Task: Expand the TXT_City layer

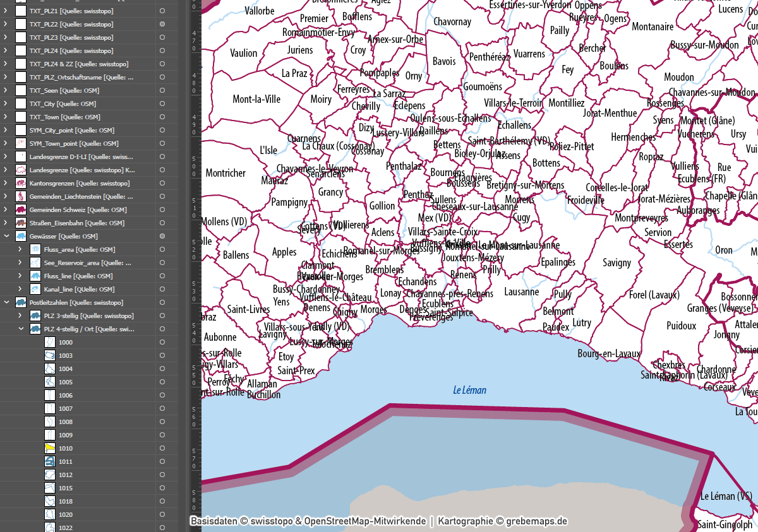Action: click(6, 103)
